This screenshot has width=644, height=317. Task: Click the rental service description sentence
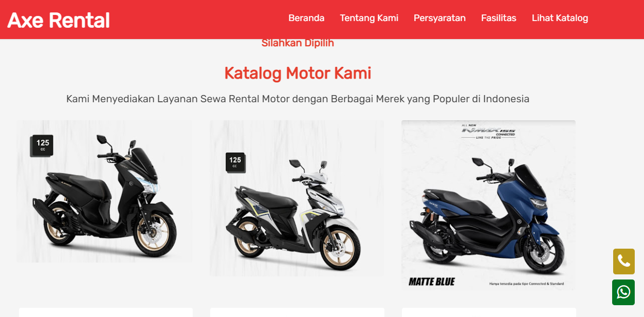(298, 99)
